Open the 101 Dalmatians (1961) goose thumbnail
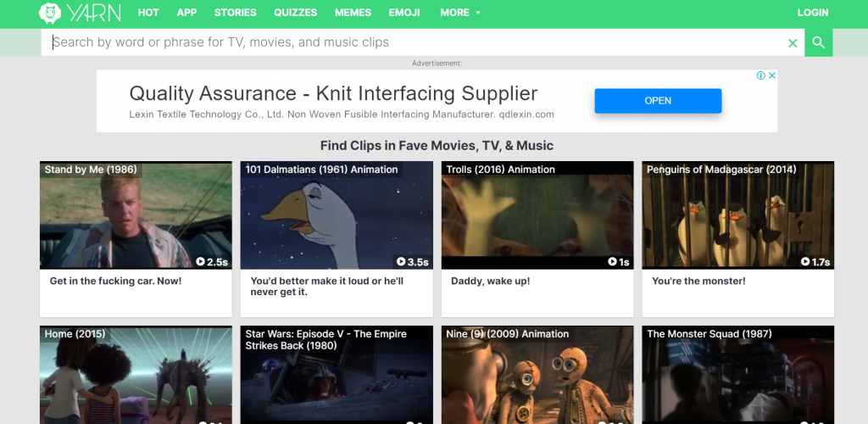Image resolution: width=868 pixels, height=424 pixels. point(337,215)
